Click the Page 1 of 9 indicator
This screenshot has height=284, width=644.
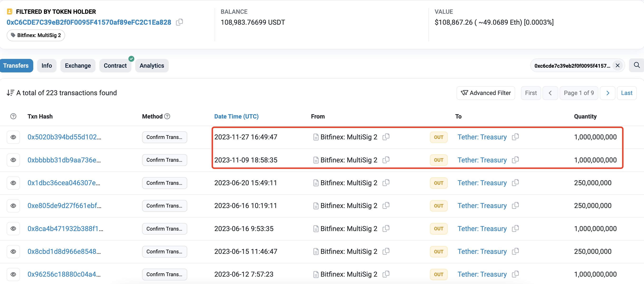[579, 93]
